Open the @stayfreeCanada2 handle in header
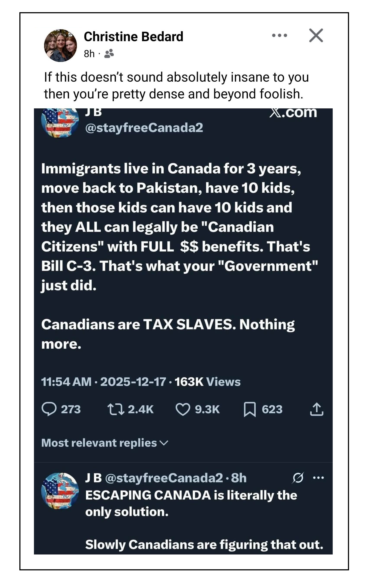This screenshot has width=366, height=588. 144,128
